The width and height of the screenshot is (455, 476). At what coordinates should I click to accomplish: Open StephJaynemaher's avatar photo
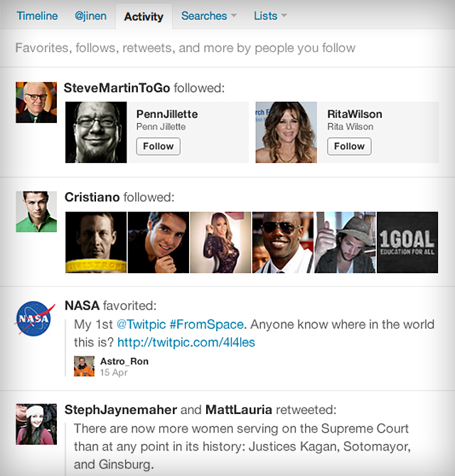click(36, 424)
